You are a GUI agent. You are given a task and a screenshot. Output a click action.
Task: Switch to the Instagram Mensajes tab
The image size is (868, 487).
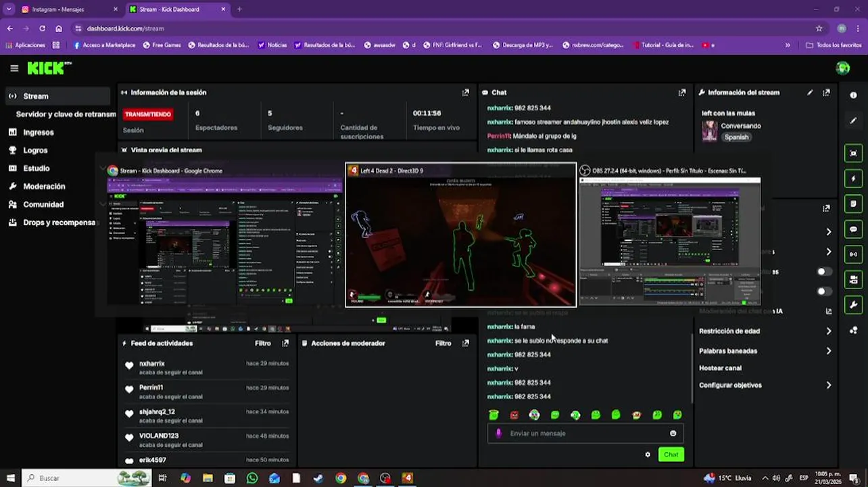click(x=70, y=9)
